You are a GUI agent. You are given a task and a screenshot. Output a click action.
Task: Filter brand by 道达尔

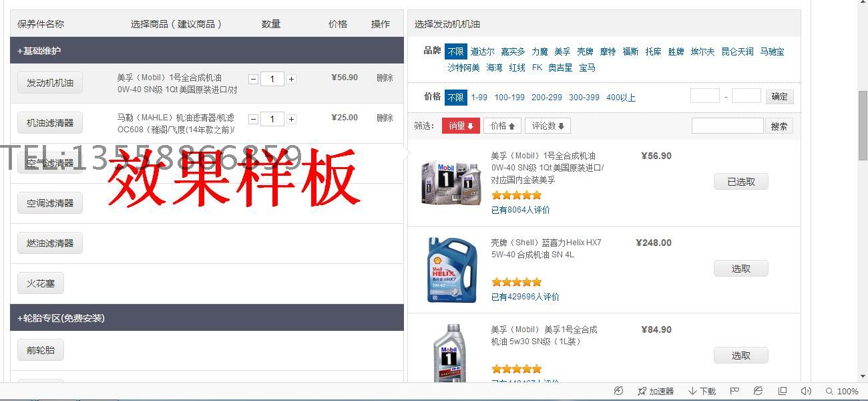pyautogui.click(x=483, y=51)
